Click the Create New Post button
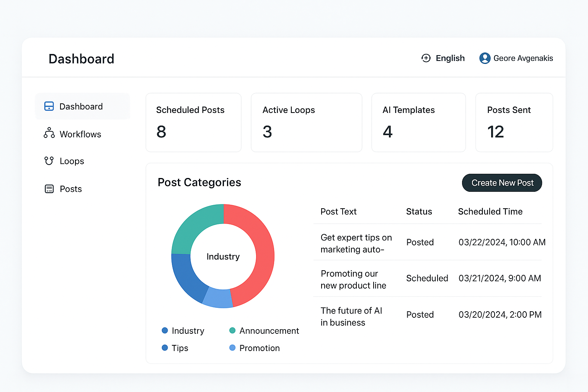This screenshot has width=588, height=392. [x=502, y=183]
